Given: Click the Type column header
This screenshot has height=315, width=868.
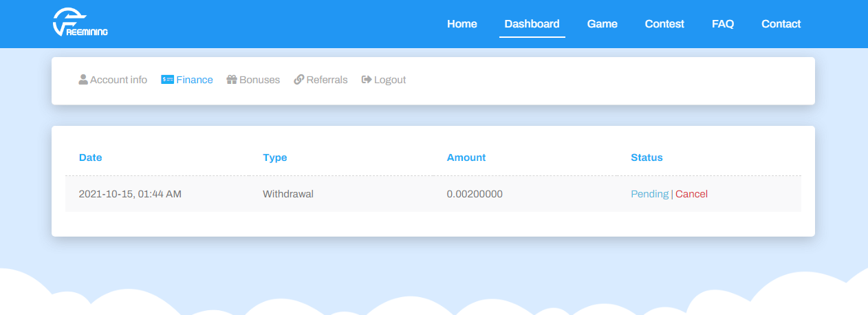Looking at the screenshot, I should click(275, 157).
